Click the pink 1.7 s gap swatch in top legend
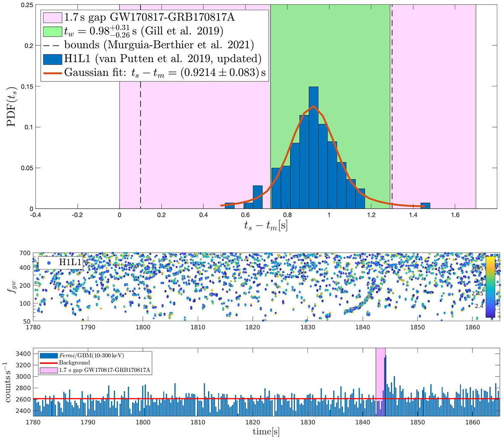 pos(53,18)
